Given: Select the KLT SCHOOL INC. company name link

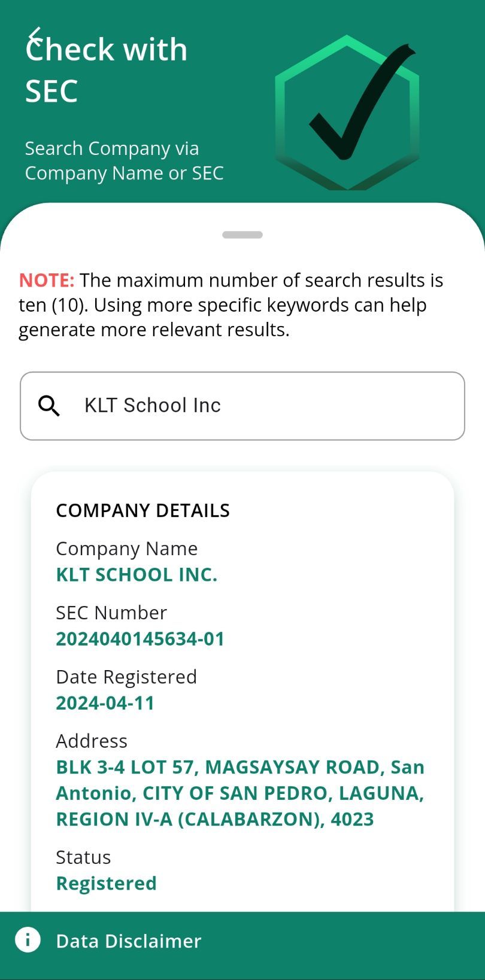Looking at the screenshot, I should tap(137, 574).
